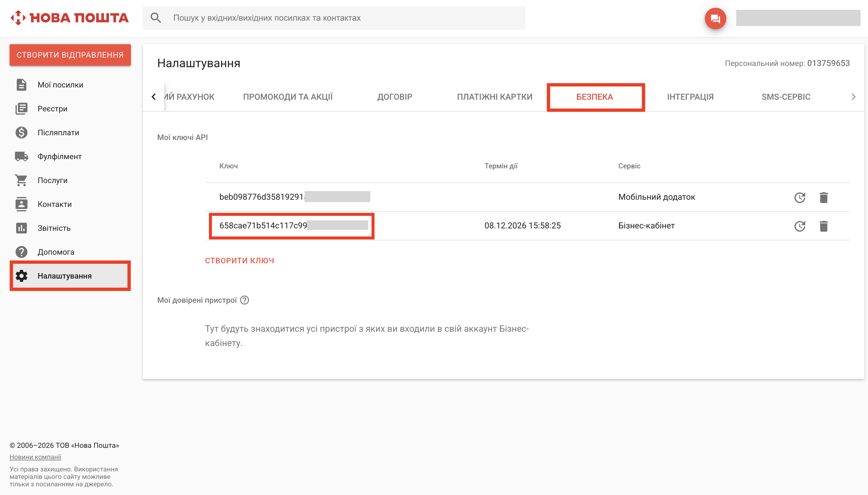Open Післяплати section

58,132
